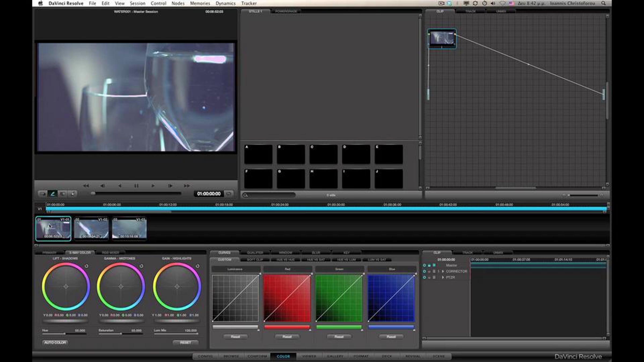Click the Gain highlights color wheel center
Viewport: 644px width, 362px height.
click(177, 287)
